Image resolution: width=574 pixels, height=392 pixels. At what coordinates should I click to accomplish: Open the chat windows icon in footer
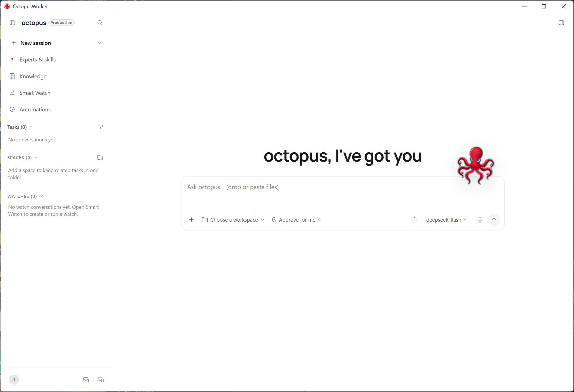point(101,380)
